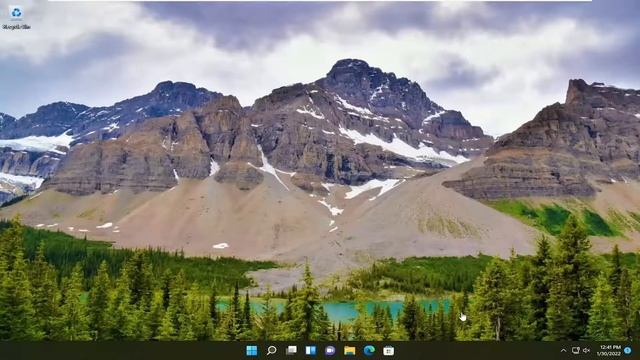Open taskbar Search magnifier
Viewport: 640px width, 360px height.
click(x=271, y=351)
